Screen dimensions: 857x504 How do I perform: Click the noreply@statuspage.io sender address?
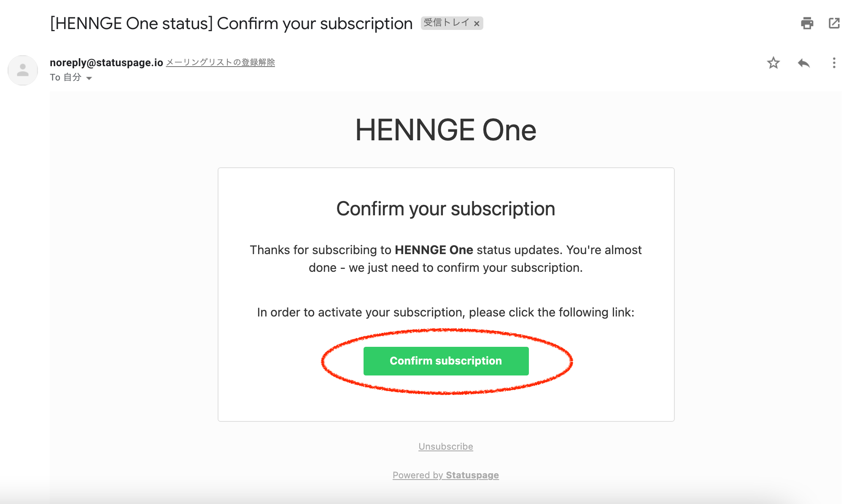[106, 62]
